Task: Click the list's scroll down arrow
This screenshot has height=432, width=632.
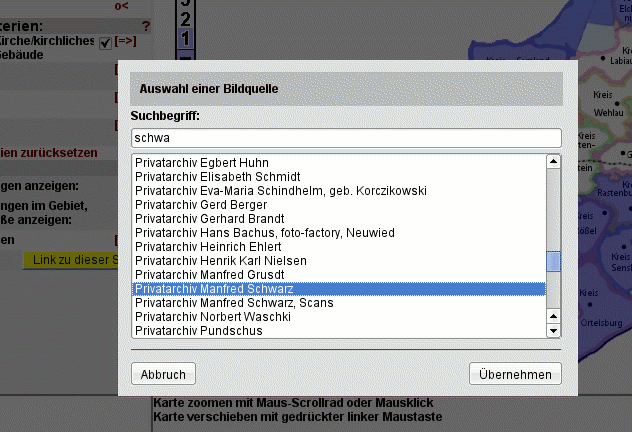Action: tap(553, 330)
